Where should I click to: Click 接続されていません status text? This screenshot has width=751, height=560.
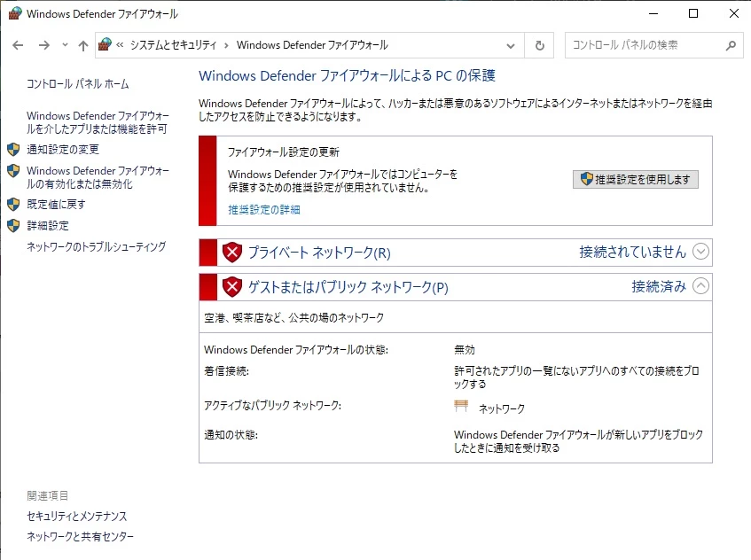(x=633, y=252)
